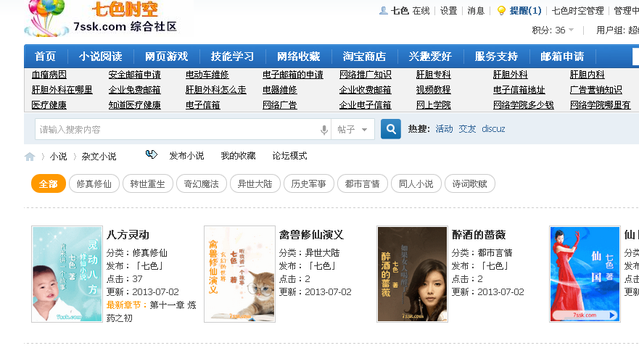
Task: Select the 都市言情 category filter
Action: click(362, 184)
